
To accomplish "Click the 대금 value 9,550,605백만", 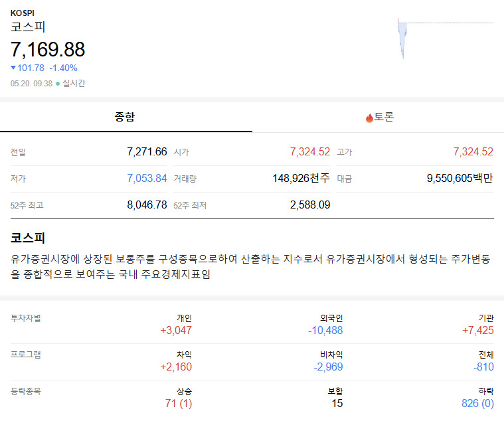I will (x=460, y=179).
